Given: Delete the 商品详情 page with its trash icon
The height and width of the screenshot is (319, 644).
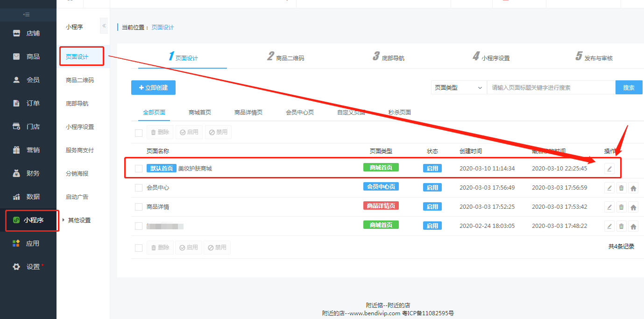Looking at the screenshot, I should (x=621, y=207).
